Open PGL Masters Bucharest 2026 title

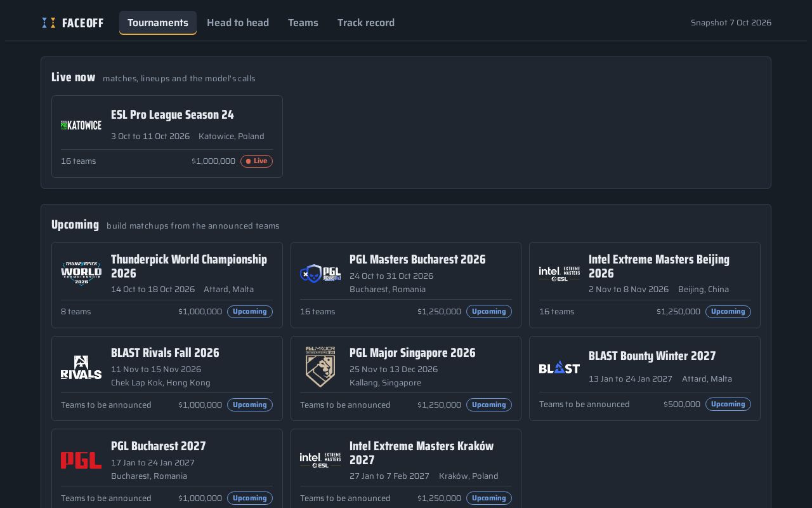417,259
